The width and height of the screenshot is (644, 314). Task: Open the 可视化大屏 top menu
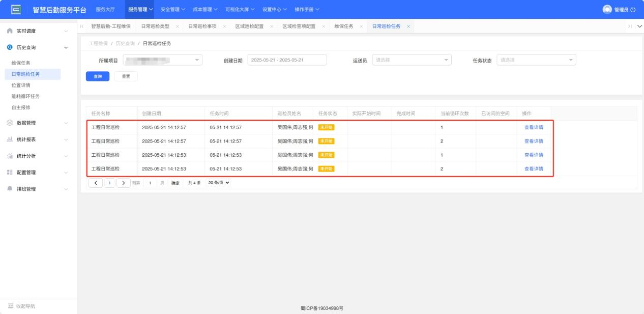click(x=240, y=9)
